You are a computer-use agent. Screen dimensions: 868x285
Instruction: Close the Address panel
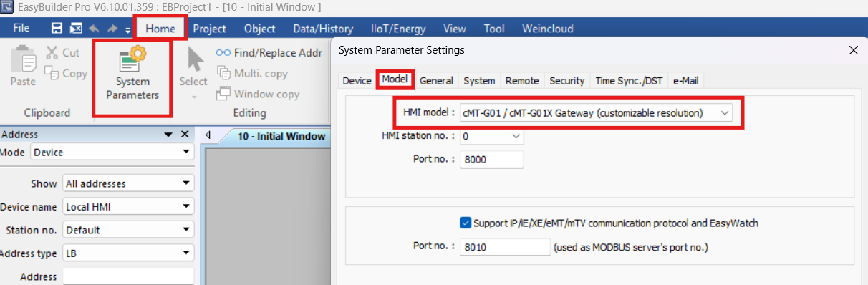point(184,134)
